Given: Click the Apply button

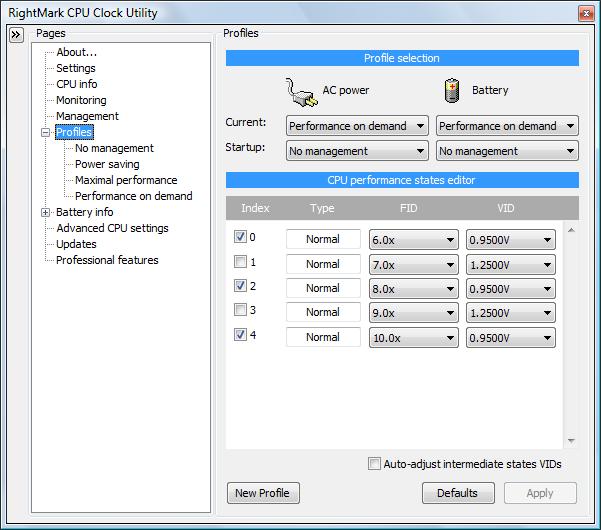Looking at the screenshot, I should (540, 493).
